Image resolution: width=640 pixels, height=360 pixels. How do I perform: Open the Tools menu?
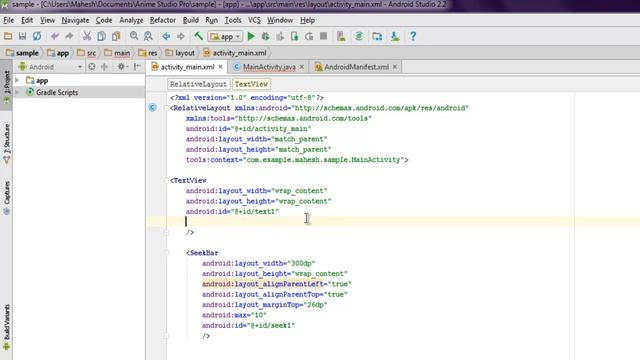233,20
